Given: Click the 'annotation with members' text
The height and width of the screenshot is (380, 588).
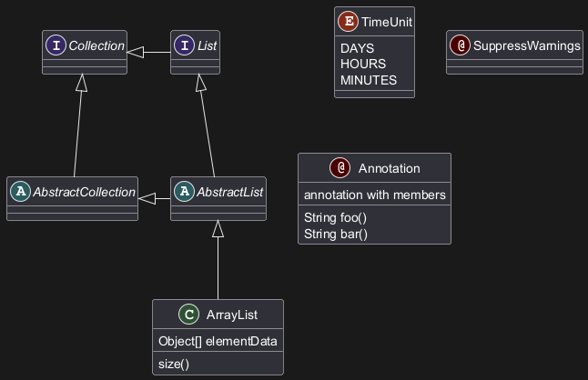Looking at the screenshot, I should point(374,195).
